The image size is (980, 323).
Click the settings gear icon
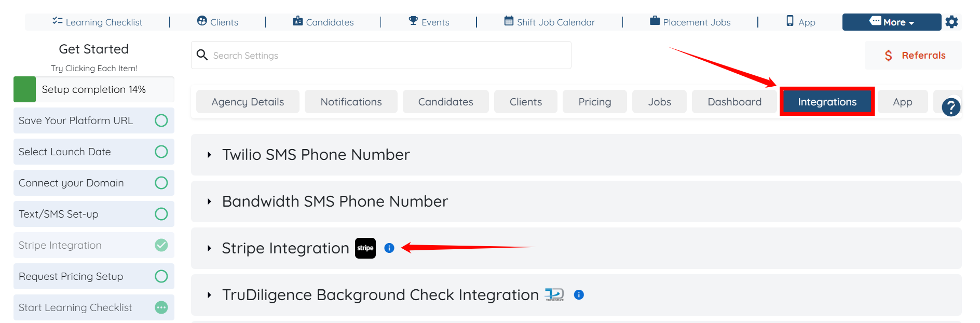pos(951,22)
